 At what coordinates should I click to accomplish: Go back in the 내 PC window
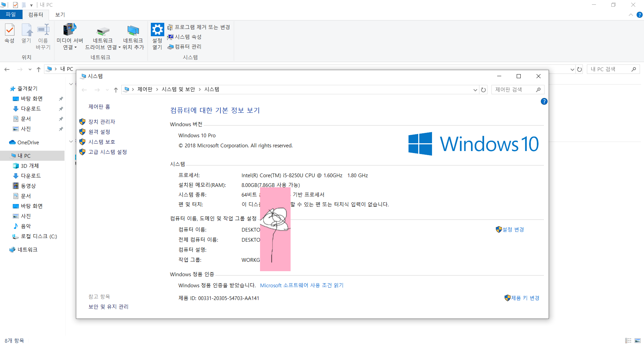tap(7, 69)
